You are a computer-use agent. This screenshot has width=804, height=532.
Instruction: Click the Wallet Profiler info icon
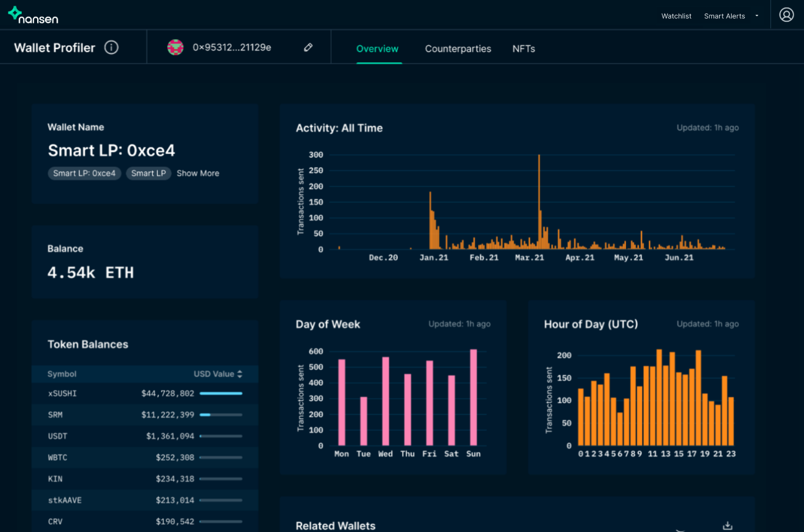111,47
